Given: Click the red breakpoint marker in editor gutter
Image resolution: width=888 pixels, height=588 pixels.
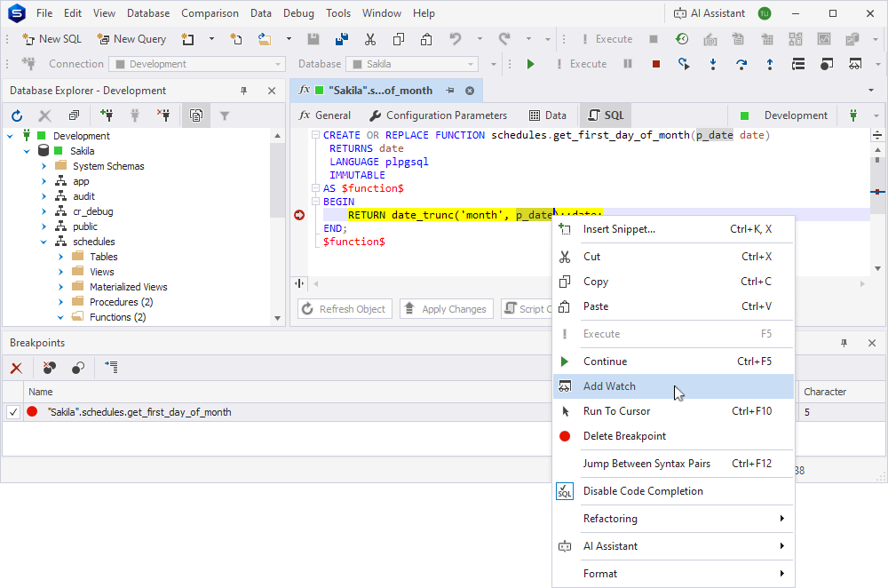Looking at the screenshot, I should pyautogui.click(x=299, y=215).
